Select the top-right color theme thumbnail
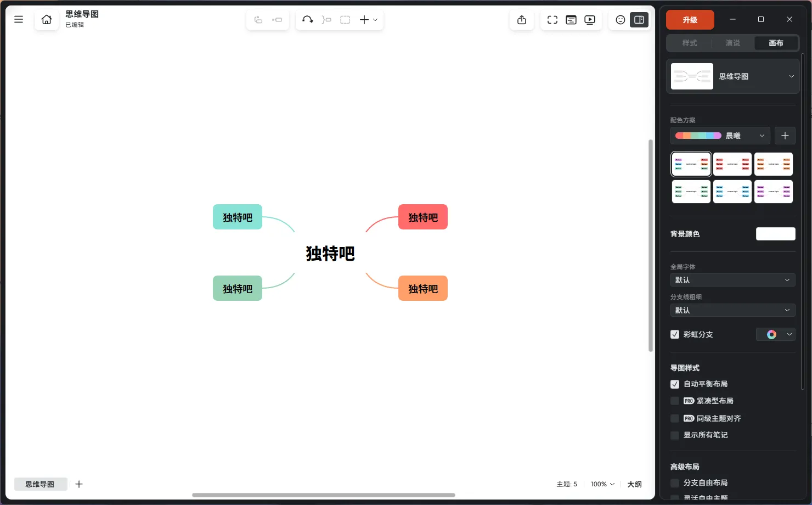This screenshot has width=812, height=505. [774, 164]
